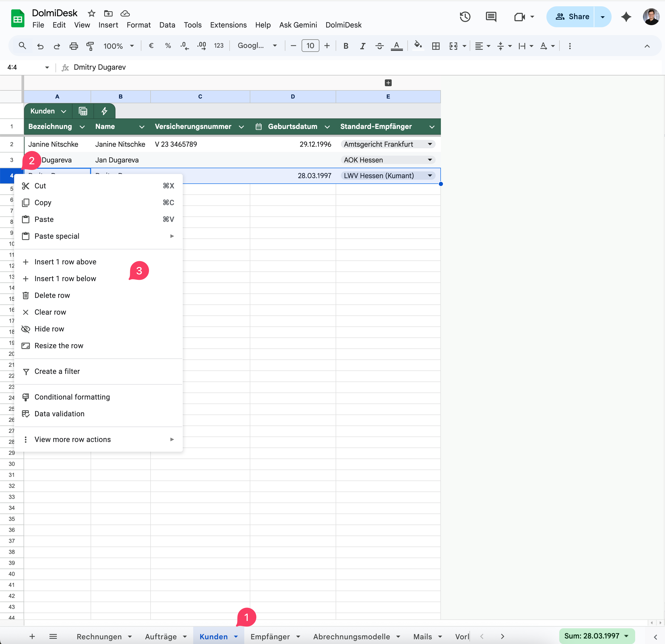The width and height of the screenshot is (665, 644).
Task: Switch to the Empfänger sheet tab
Action: pyautogui.click(x=270, y=636)
